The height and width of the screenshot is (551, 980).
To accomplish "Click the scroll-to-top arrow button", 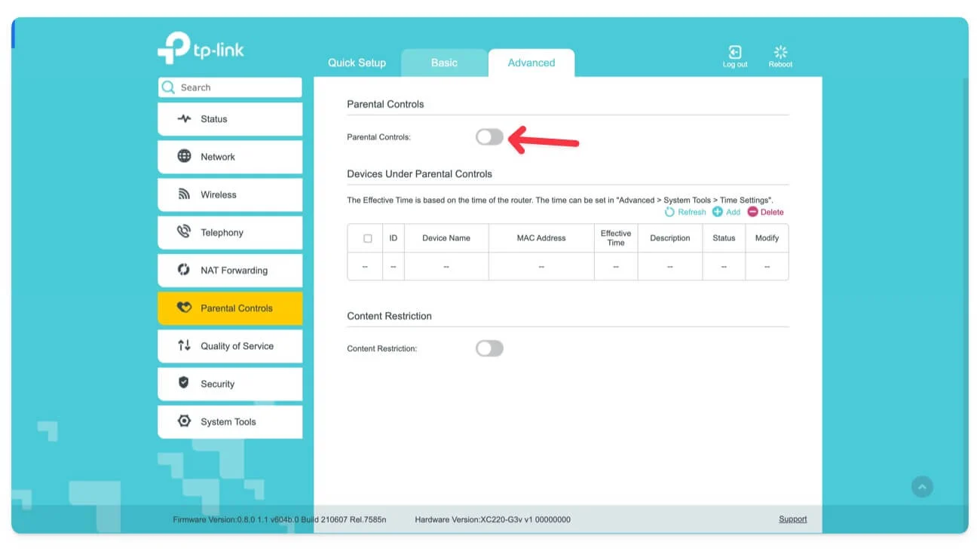I will pyautogui.click(x=922, y=487).
